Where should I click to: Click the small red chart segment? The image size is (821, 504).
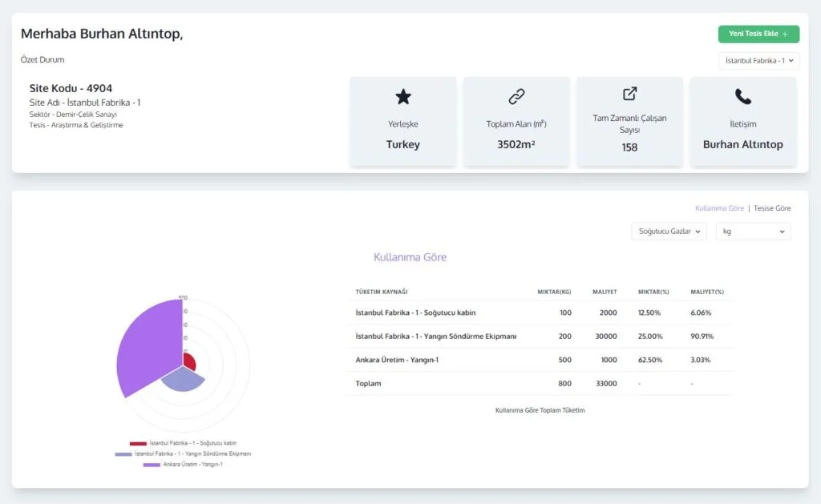[x=188, y=361]
